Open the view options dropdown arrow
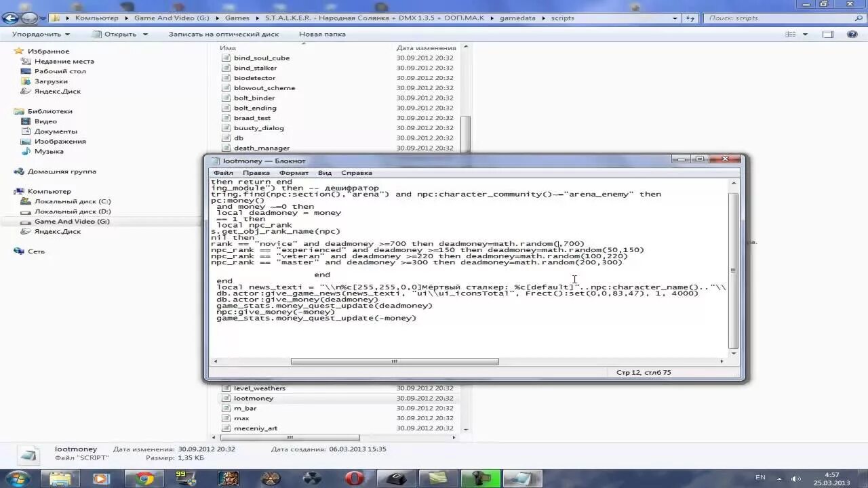The height and width of the screenshot is (488, 868). pyautogui.click(x=805, y=34)
